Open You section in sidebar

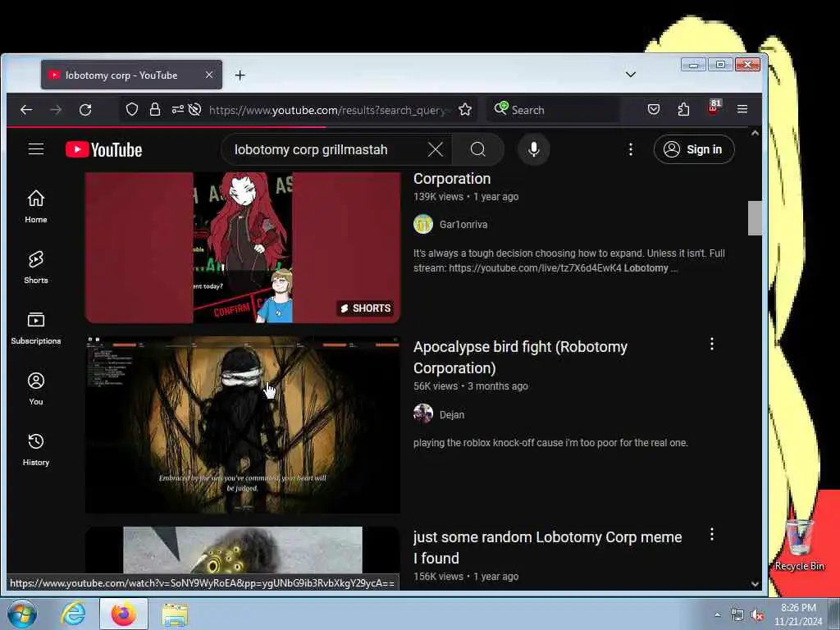[x=36, y=389]
